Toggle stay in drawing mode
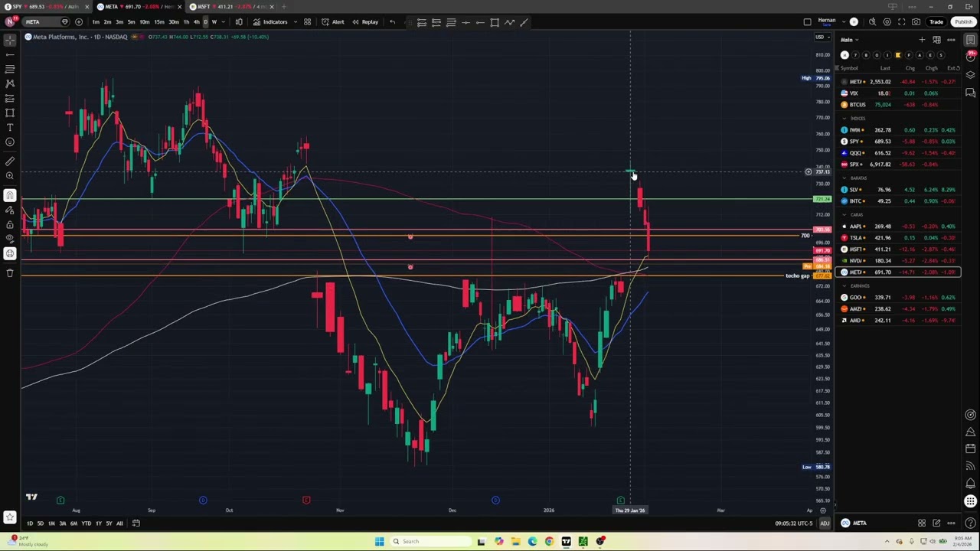Image resolution: width=980 pixels, height=551 pixels. point(10,210)
